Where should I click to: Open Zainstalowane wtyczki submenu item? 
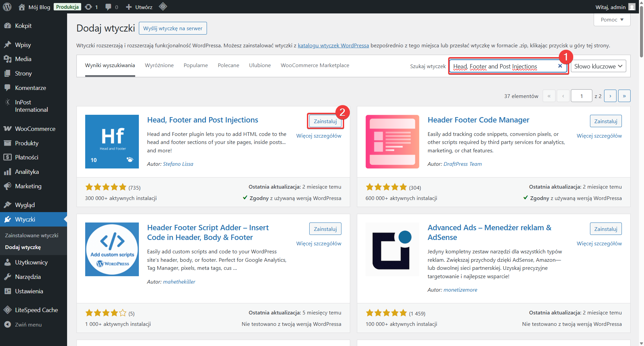pyautogui.click(x=32, y=236)
